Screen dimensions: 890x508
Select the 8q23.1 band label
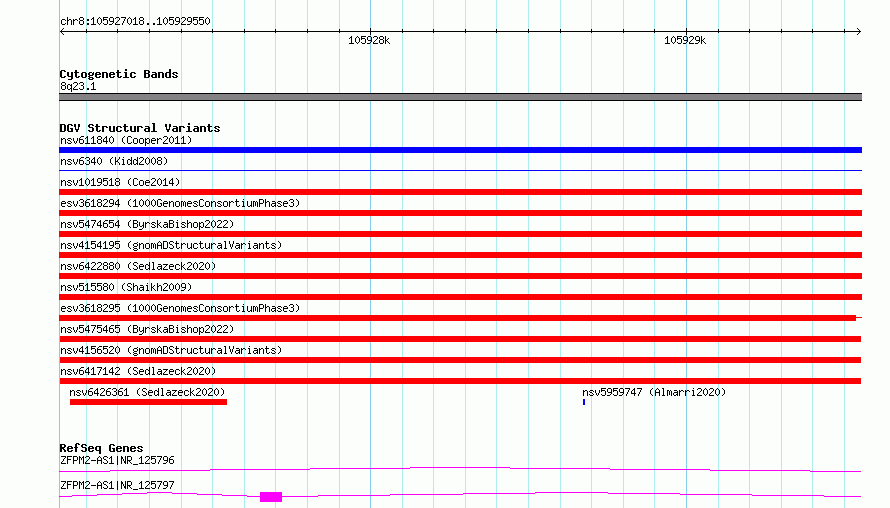[78, 86]
